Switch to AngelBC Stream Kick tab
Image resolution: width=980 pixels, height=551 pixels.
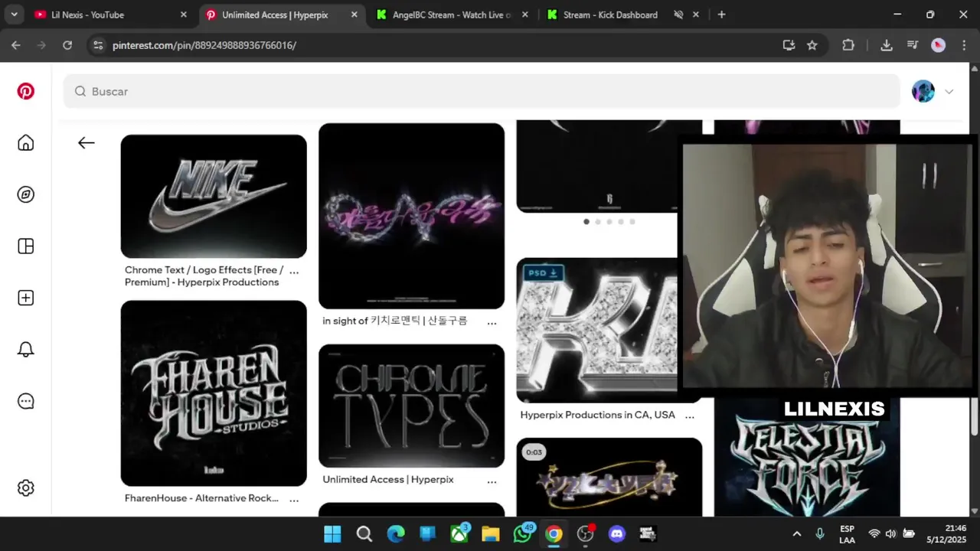click(x=452, y=15)
